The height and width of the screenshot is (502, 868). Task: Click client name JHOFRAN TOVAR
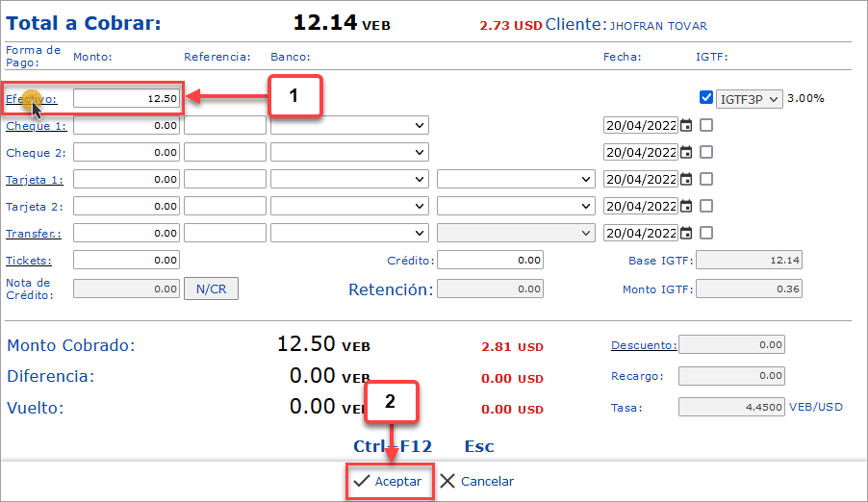(658, 26)
